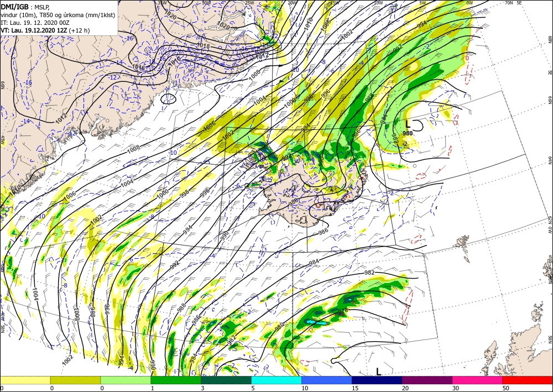Click the legend tick value 3

pos(202,388)
